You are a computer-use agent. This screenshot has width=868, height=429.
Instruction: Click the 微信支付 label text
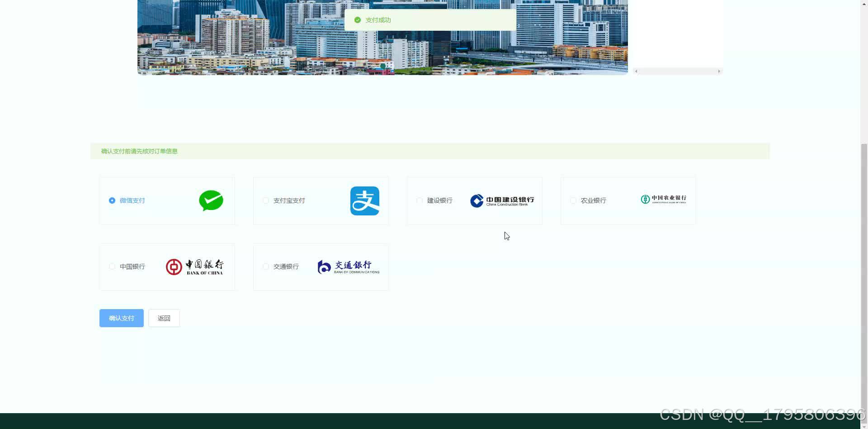point(132,200)
